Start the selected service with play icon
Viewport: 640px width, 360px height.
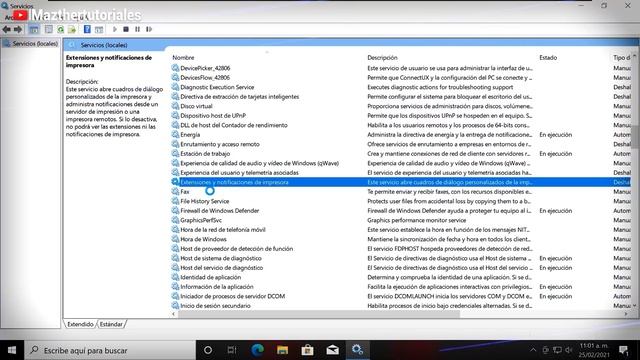115,29
